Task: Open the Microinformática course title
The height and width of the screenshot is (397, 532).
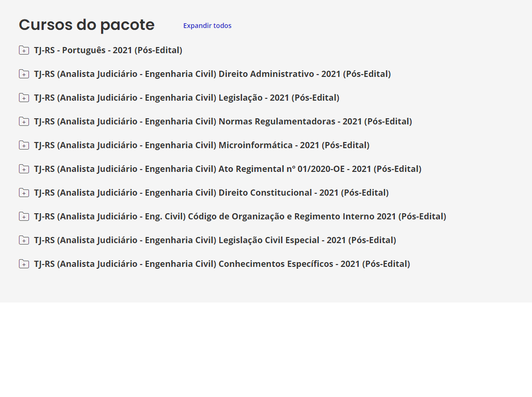Action: (x=201, y=145)
